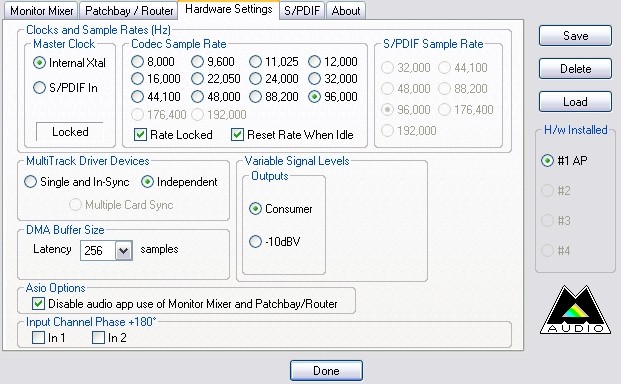This screenshot has width=621, height=387.
Task: Open the Latency samples dropdown
Action: 123,250
